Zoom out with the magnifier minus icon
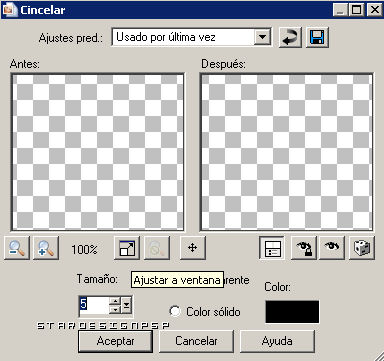The image size is (384, 361). point(17,248)
